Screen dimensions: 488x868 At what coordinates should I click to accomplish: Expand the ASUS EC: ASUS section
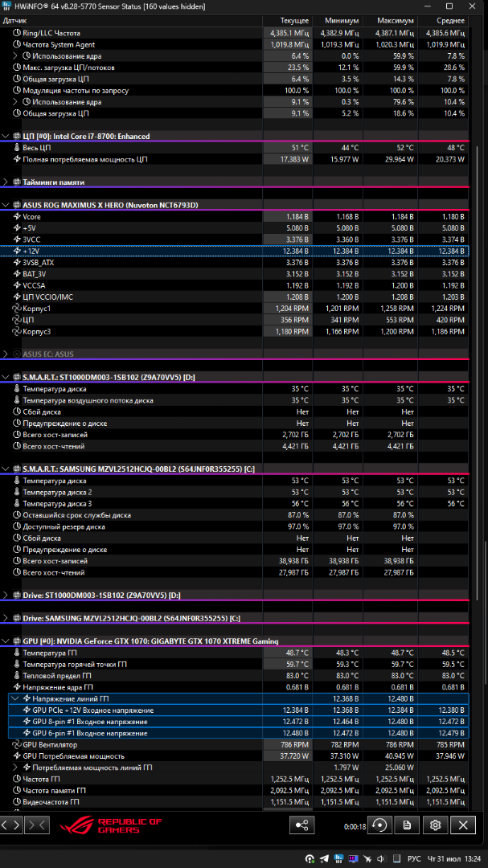(x=5, y=354)
